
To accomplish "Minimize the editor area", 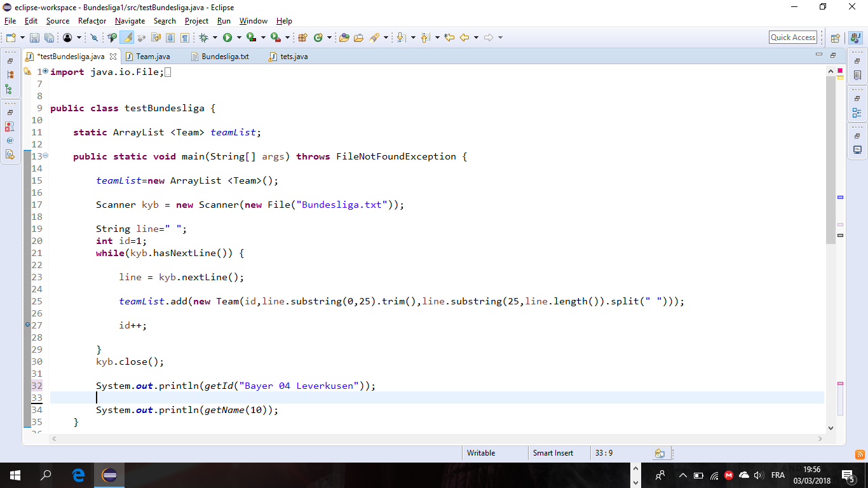I will [819, 55].
